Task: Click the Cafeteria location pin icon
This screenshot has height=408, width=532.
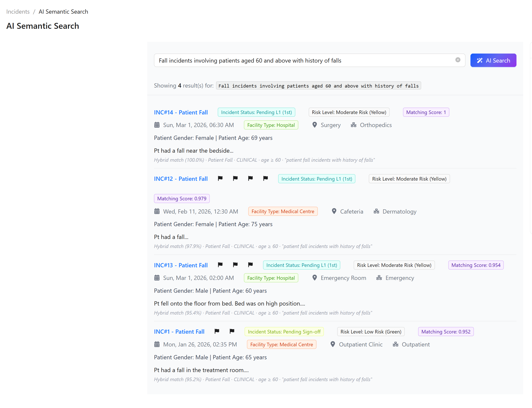Action: pyautogui.click(x=334, y=211)
